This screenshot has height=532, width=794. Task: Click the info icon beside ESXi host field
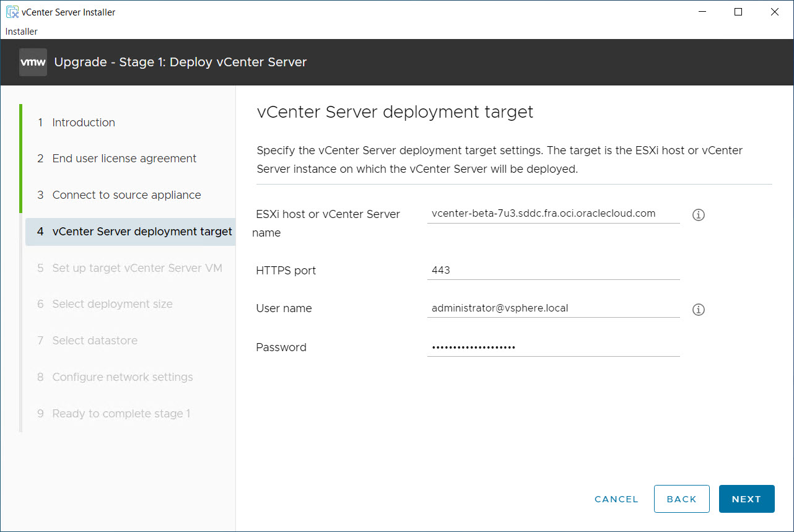699,215
